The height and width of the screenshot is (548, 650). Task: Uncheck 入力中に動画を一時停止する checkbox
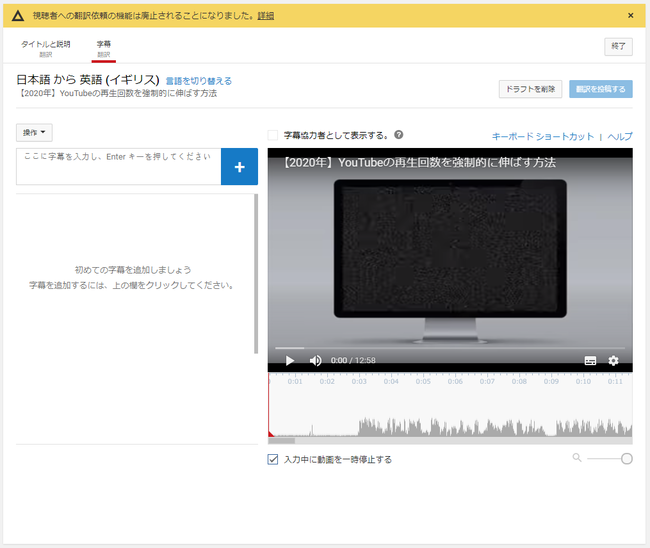[273, 459]
